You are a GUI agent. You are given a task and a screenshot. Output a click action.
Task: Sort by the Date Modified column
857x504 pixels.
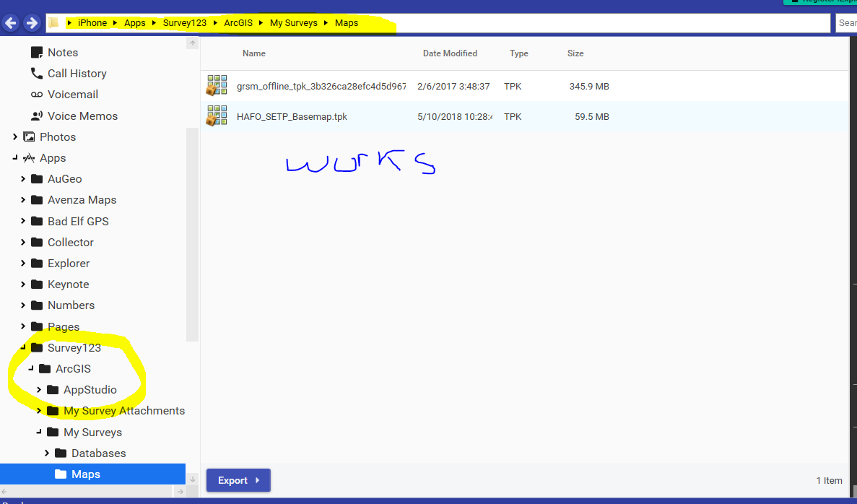pos(450,53)
